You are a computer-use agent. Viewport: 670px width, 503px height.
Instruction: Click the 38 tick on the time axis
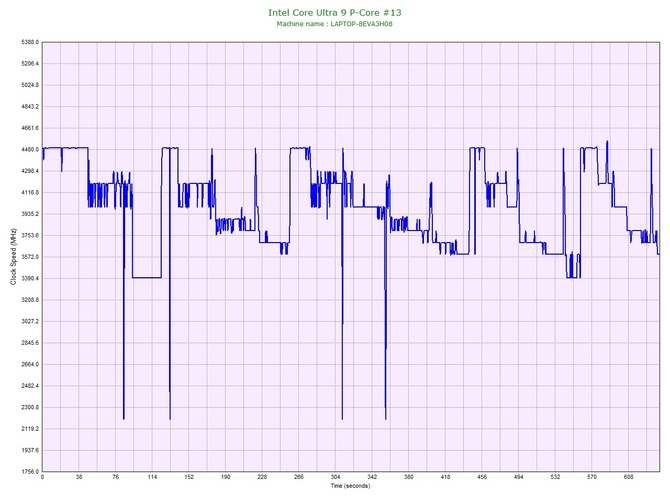click(x=79, y=477)
